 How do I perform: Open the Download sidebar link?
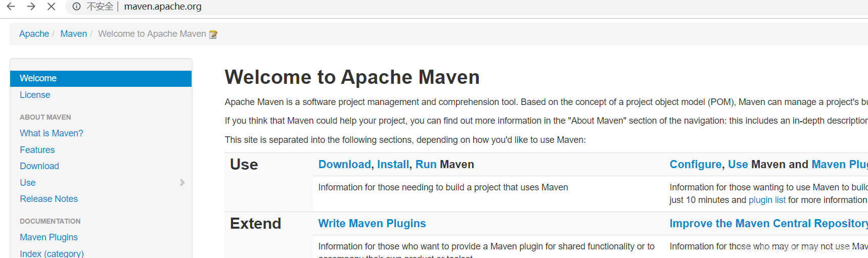(x=39, y=166)
